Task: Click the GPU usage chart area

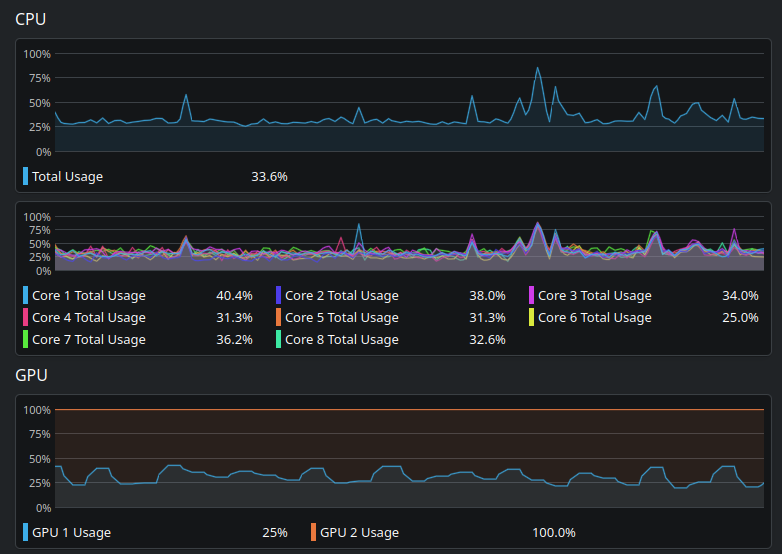Action: (x=409, y=458)
